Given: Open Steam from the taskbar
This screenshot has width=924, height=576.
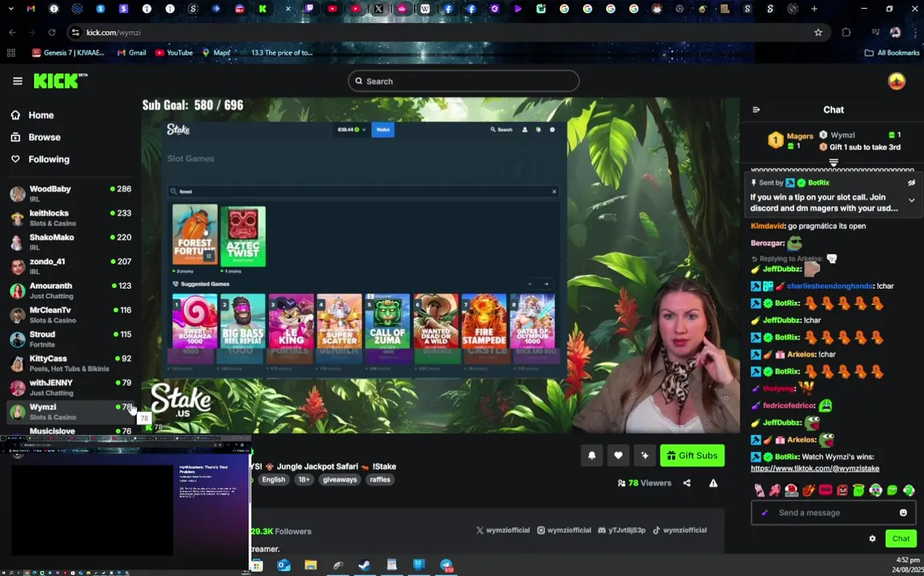Looking at the screenshot, I should click(364, 566).
